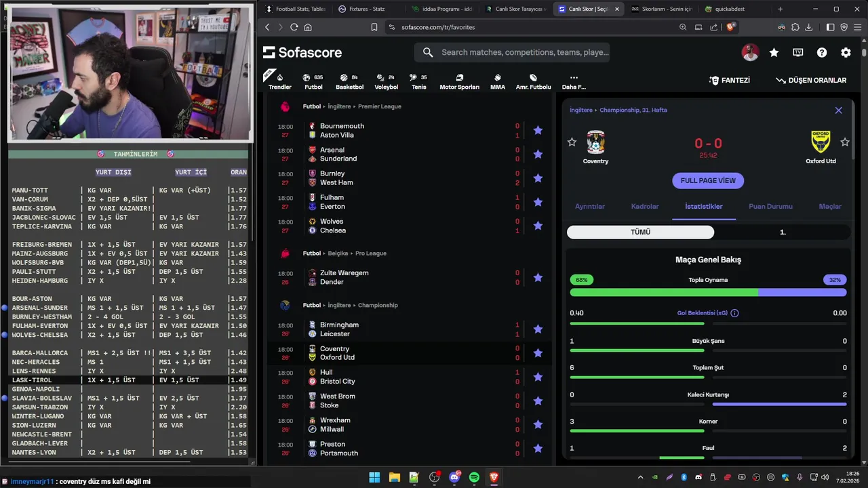
Task: Open Spotify from the taskbar
Action: 474,477
